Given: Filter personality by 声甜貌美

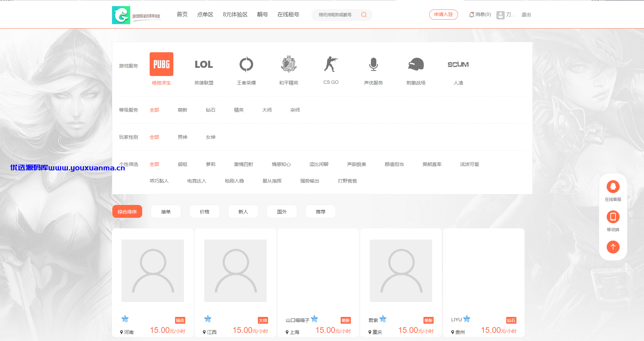Looking at the screenshot, I should coord(357,164).
